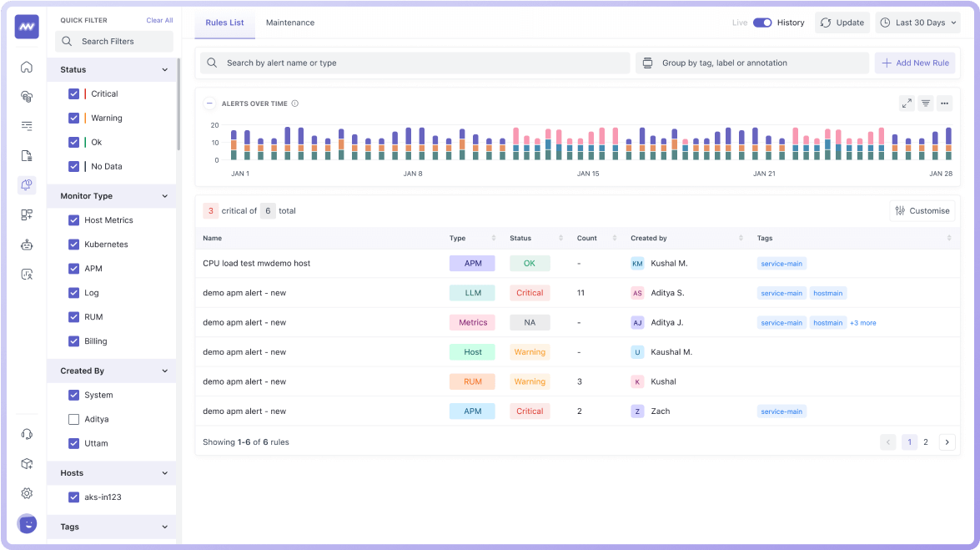Click the support headset icon in the sidebar
Screen dimensions: 980x550
click(28, 433)
